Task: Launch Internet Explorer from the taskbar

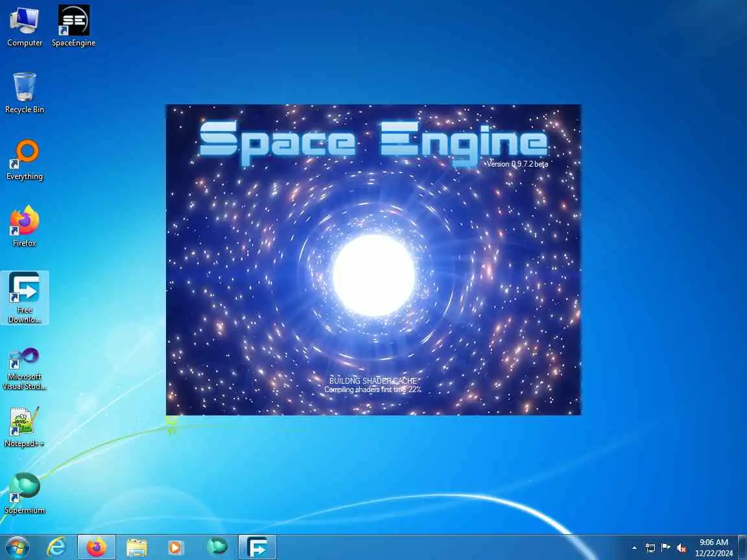Action: pos(56,547)
